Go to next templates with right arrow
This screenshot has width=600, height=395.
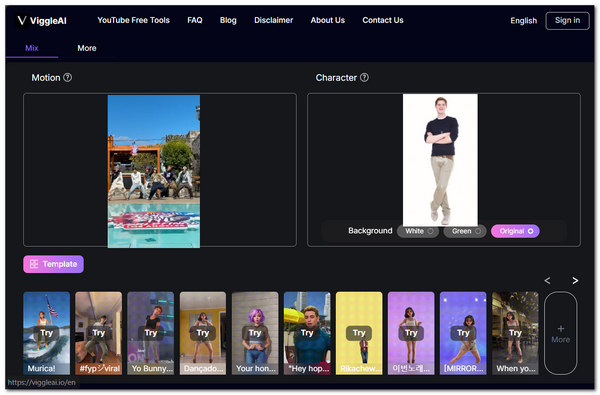(575, 281)
